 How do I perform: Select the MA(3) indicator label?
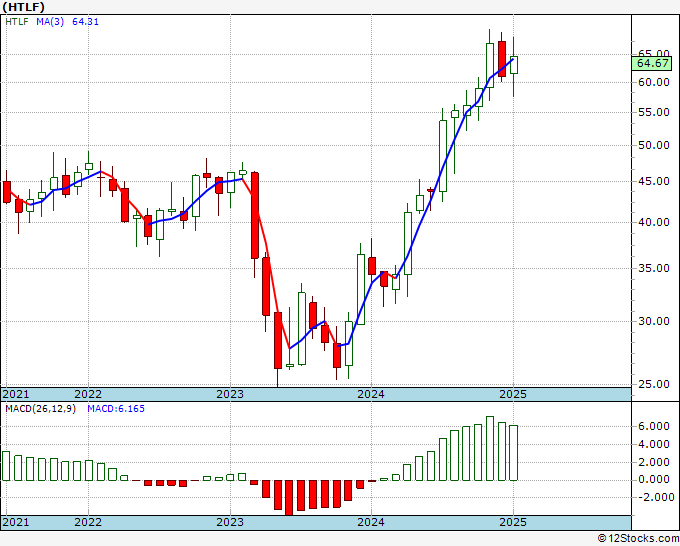point(50,21)
